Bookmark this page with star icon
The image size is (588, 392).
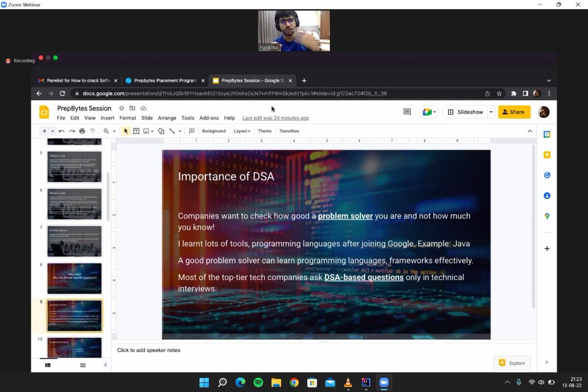(x=499, y=93)
